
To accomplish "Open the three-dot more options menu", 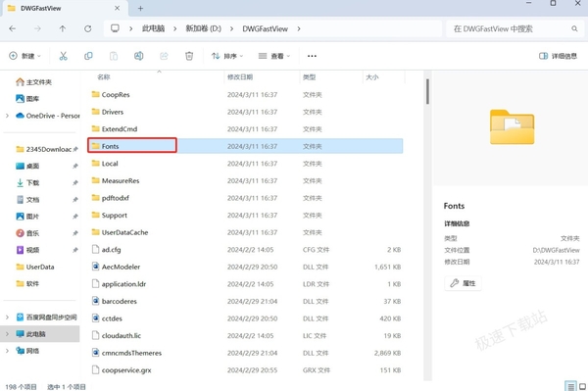I will (x=312, y=56).
